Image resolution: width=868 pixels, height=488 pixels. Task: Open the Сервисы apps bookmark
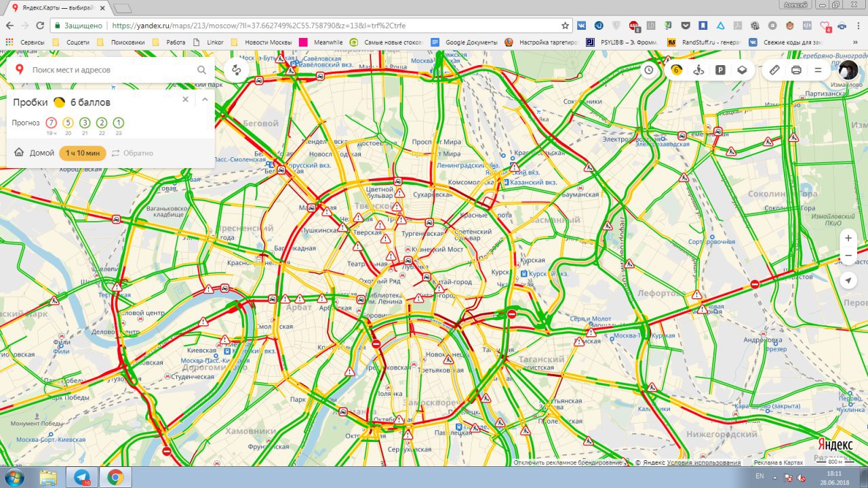point(25,42)
